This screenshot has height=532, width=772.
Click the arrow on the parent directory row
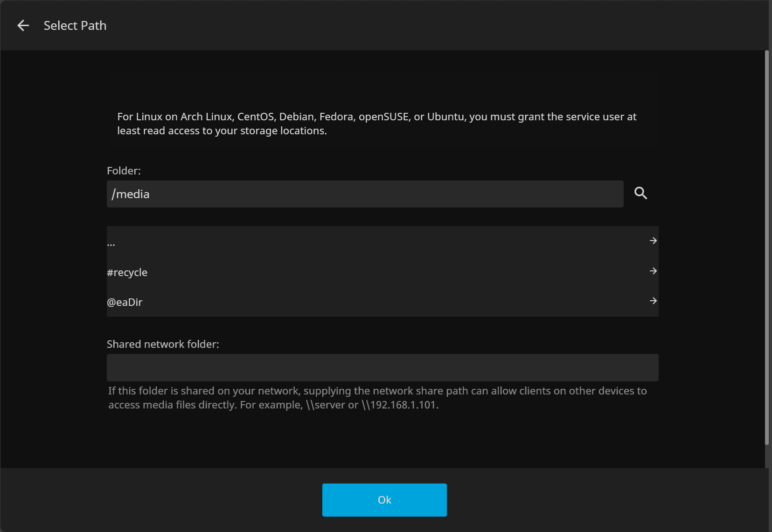pyautogui.click(x=653, y=241)
